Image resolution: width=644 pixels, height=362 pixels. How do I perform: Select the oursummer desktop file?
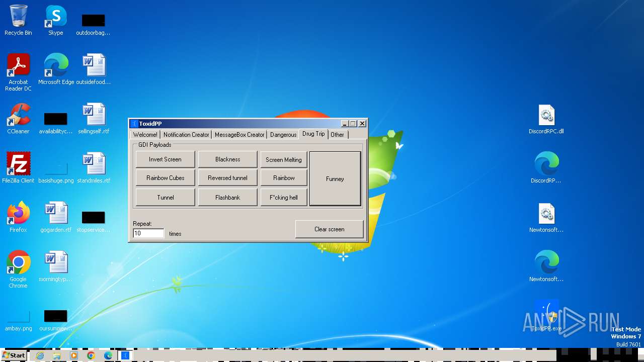click(x=56, y=320)
